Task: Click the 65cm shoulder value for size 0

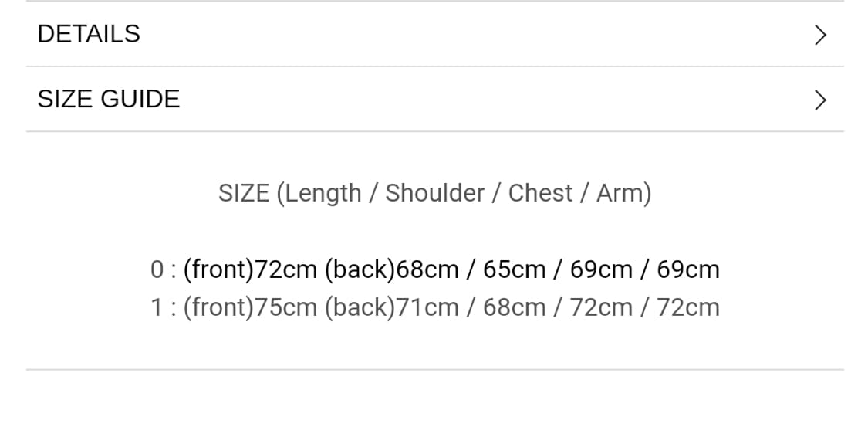Action: [515, 269]
